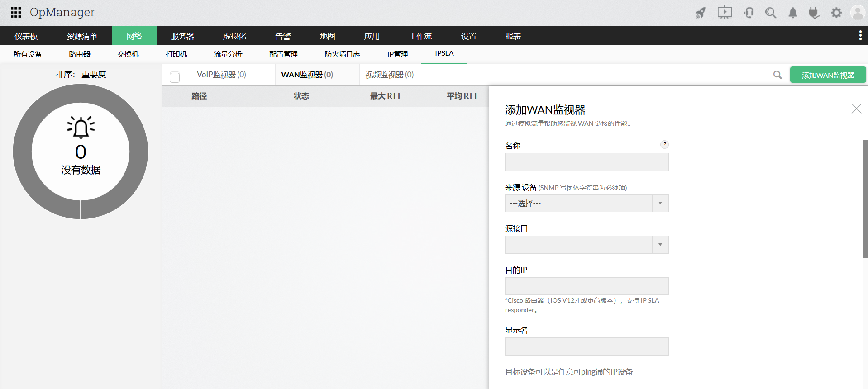Image resolution: width=868 pixels, height=389 pixels.
Task: Open the 虚拟化 menu
Action: click(x=234, y=36)
